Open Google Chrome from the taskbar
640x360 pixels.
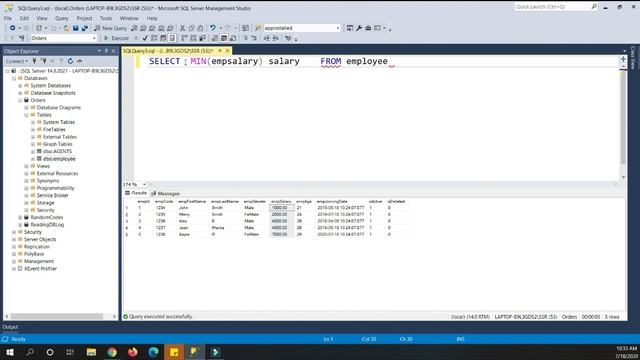pyautogui.click(x=112, y=352)
